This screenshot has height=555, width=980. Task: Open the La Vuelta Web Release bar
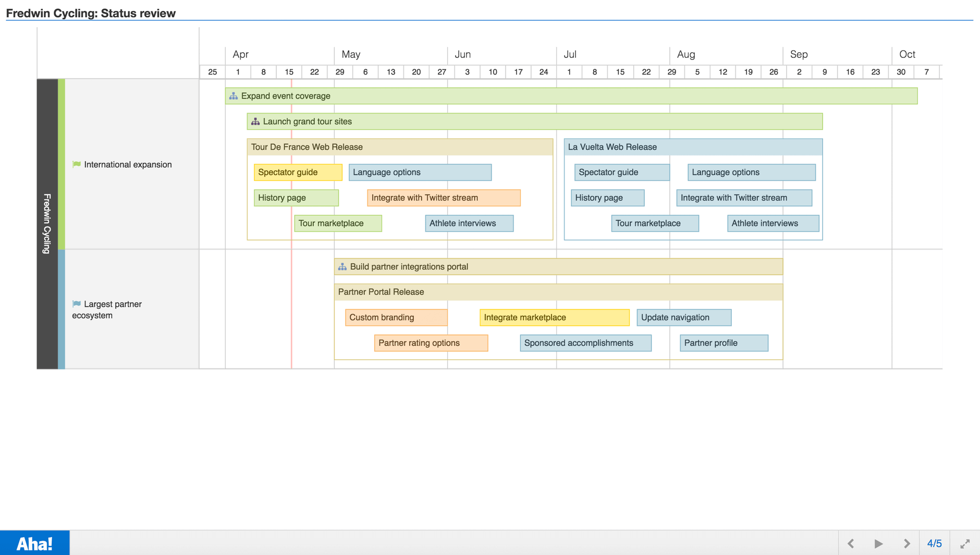coord(692,147)
